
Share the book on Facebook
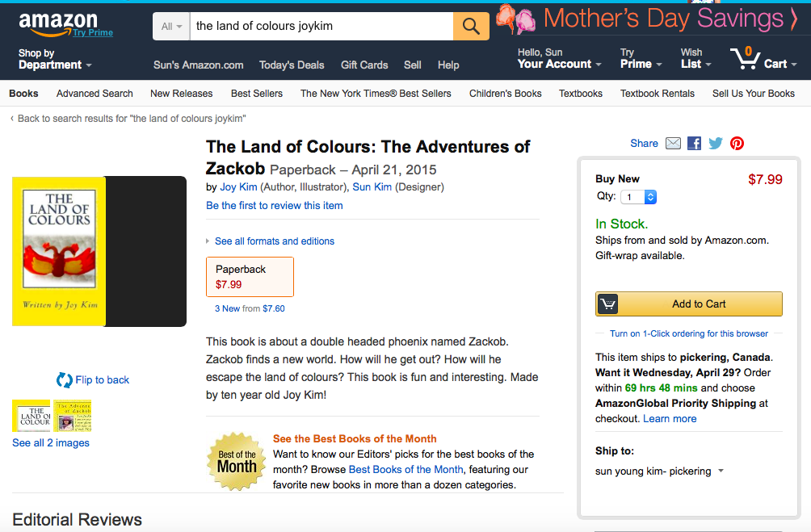(694, 144)
